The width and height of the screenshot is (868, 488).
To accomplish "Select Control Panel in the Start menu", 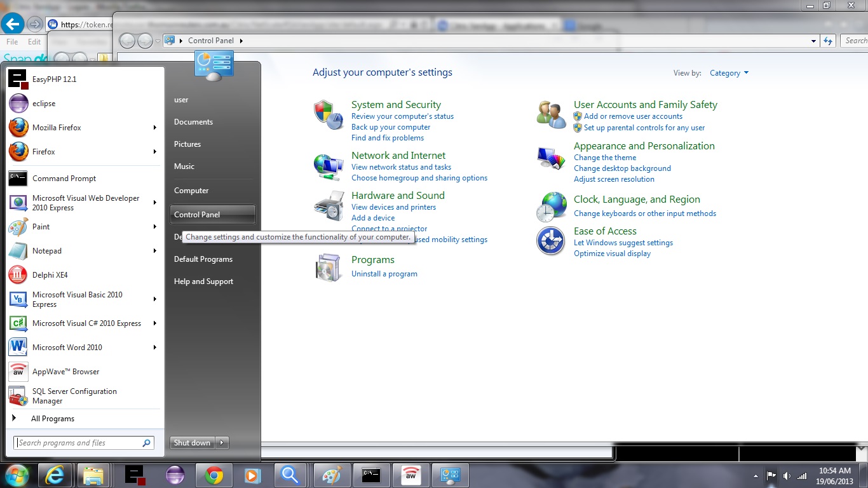I will pos(213,215).
